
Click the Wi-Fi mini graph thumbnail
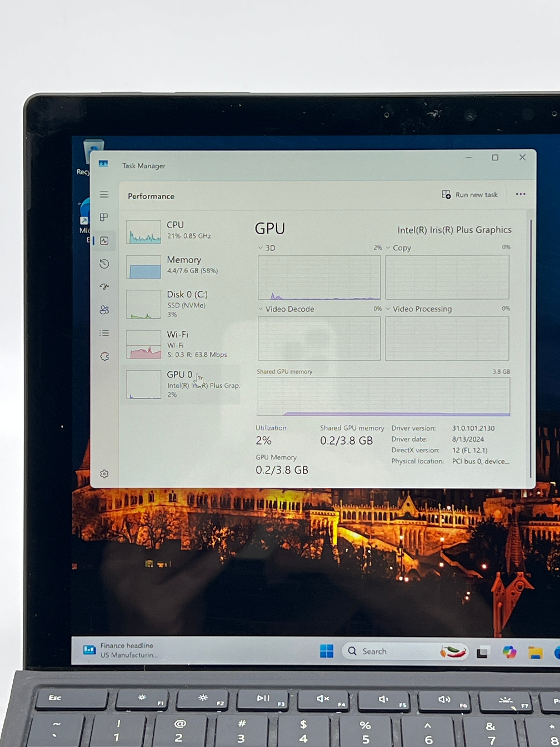coord(144,344)
